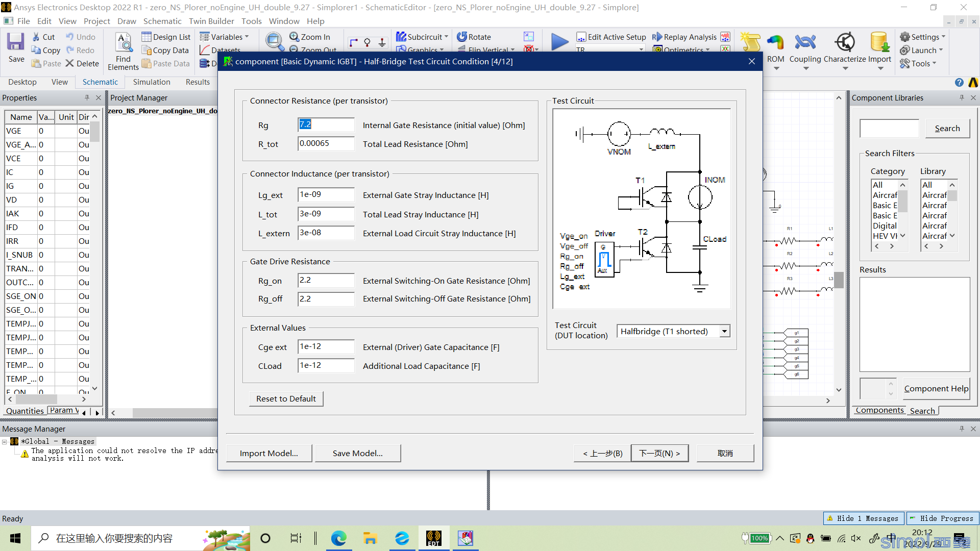This screenshot has width=980, height=551.
Task: Close the IGBT component dialog
Action: pyautogui.click(x=751, y=61)
